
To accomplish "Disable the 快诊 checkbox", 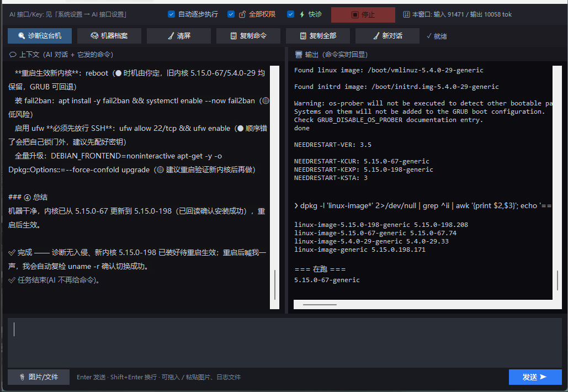I will pos(290,14).
